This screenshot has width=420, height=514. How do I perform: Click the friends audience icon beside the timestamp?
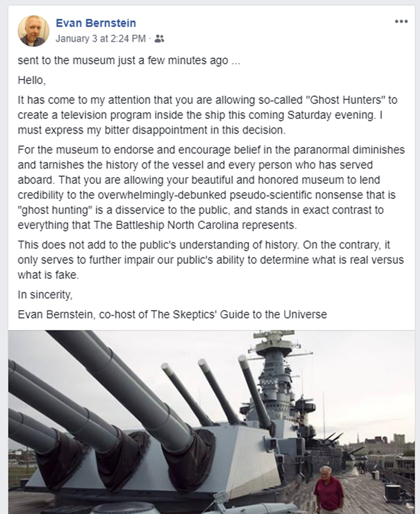click(x=159, y=39)
